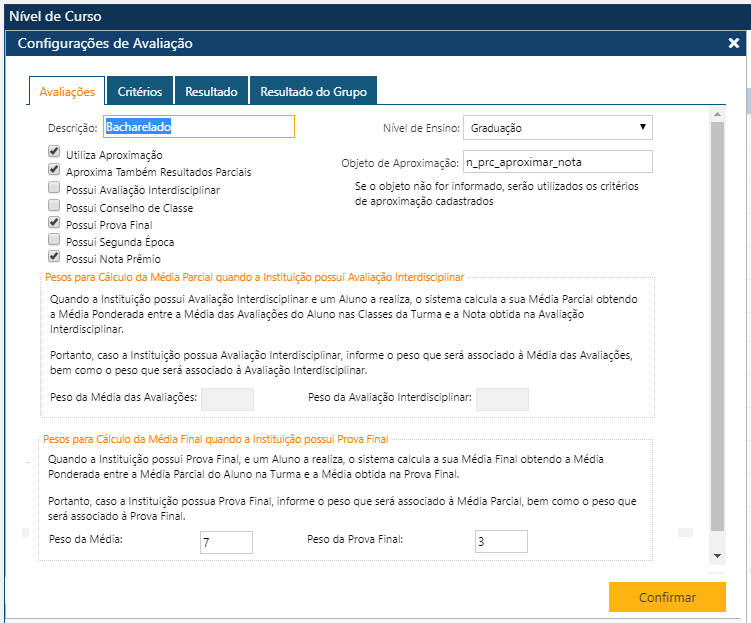Click the Descrição text field
751x623 pixels.
pyautogui.click(x=199, y=127)
